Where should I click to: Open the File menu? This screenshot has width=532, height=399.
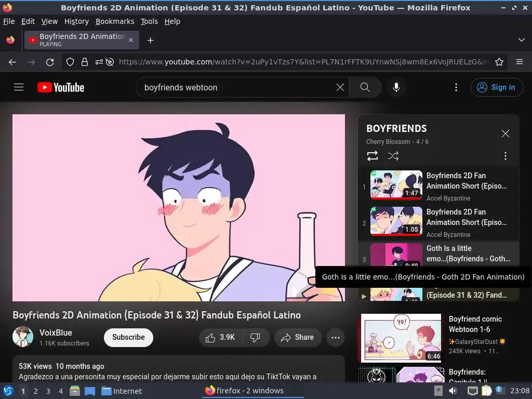click(x=9, y=21)
